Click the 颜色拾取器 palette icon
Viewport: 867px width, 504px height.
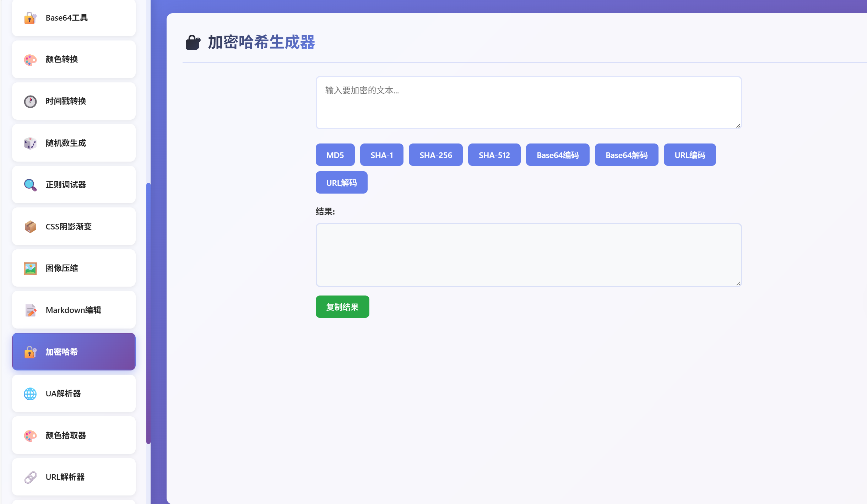[30, 435]
